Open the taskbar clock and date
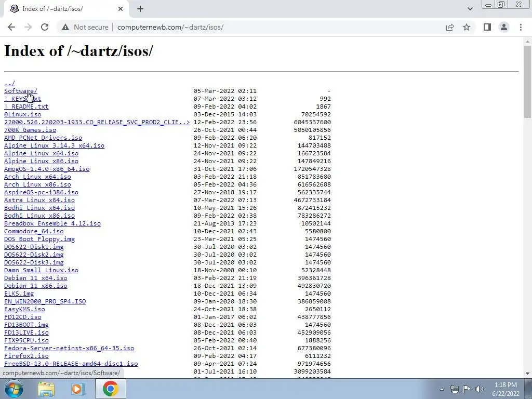The image size is (532, 399). 506,389
